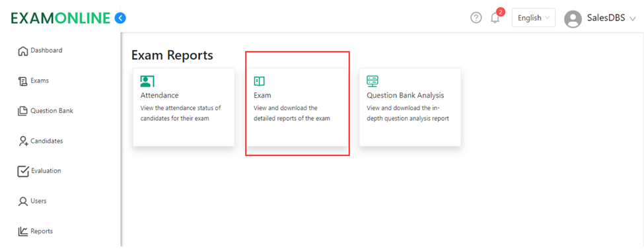Click the Exam card book icon

[259, 81]
